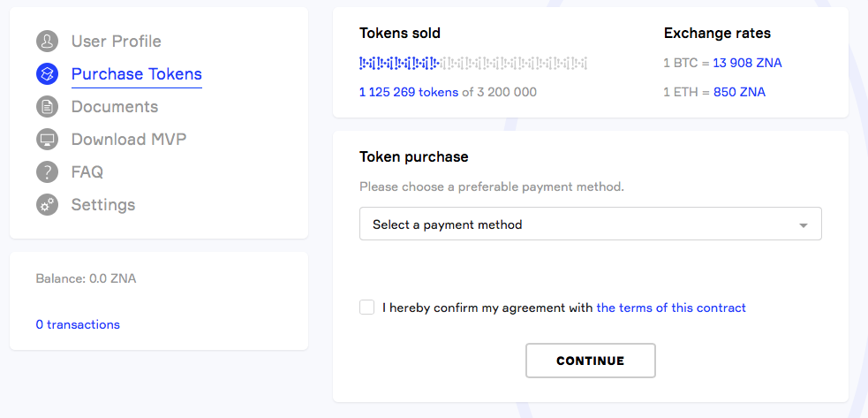Click the FAQ question mark icon

[47, 172]
